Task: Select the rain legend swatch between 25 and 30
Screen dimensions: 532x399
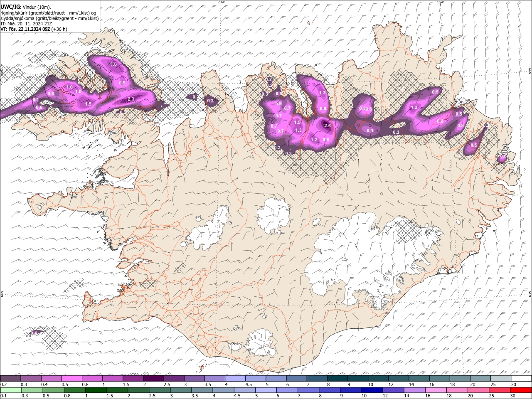Action: click(x=499, y=390)
